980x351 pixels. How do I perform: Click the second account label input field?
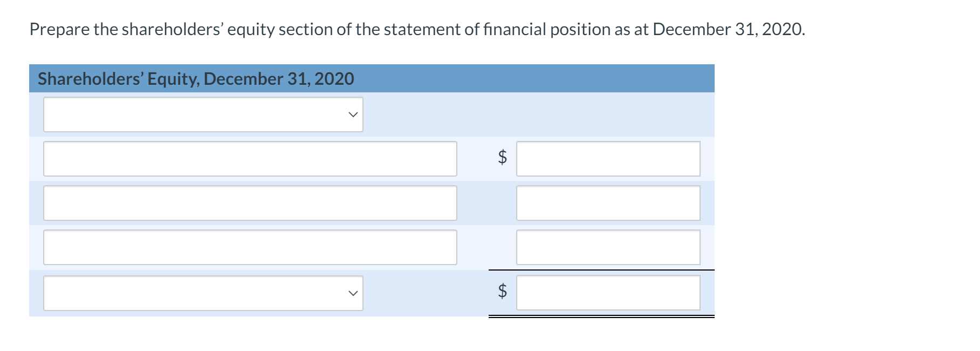click(249, 202)
